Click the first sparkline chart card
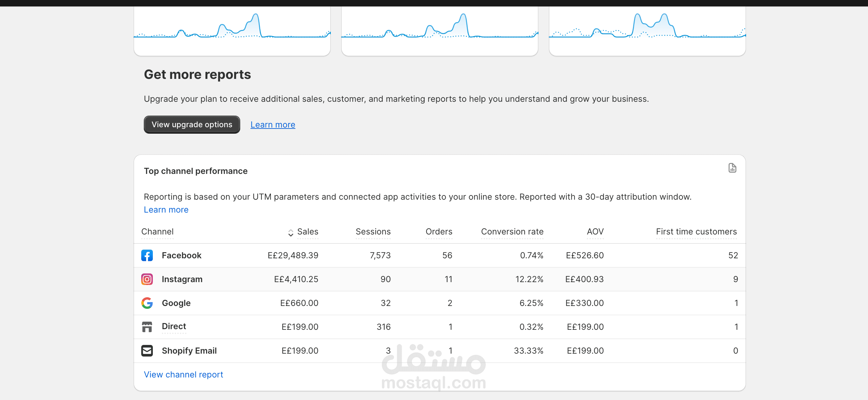 pyautogui.click(x=232, y=30)
